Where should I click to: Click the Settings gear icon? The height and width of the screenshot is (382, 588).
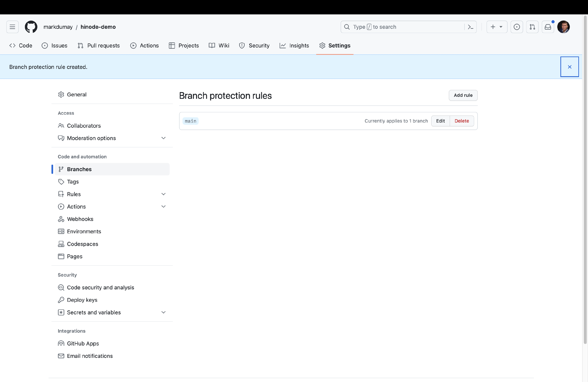click(322, 45)
